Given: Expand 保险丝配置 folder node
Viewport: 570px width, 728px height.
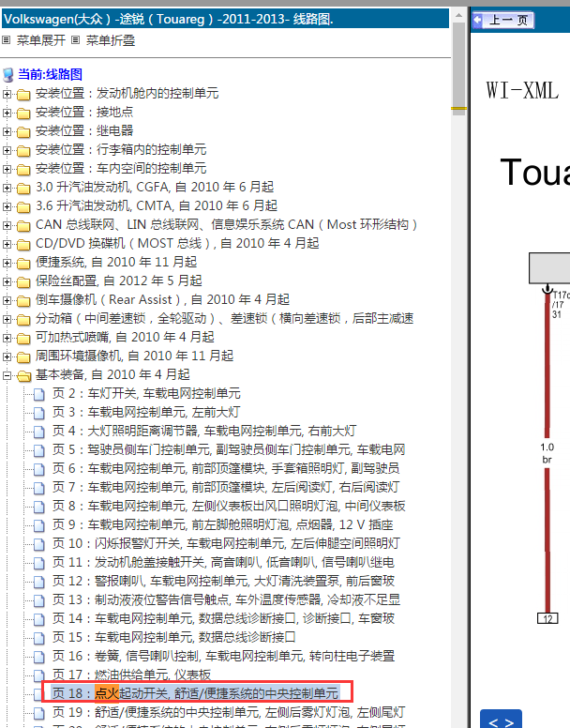Looking at the screenshot, I should click(7, 281).
